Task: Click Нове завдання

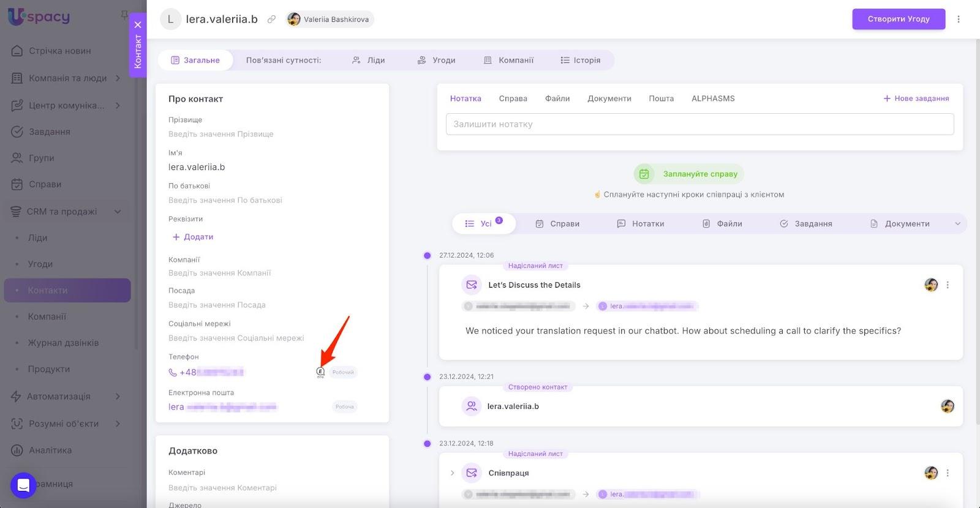Action: pyautogui.click(x=916, y=99)
